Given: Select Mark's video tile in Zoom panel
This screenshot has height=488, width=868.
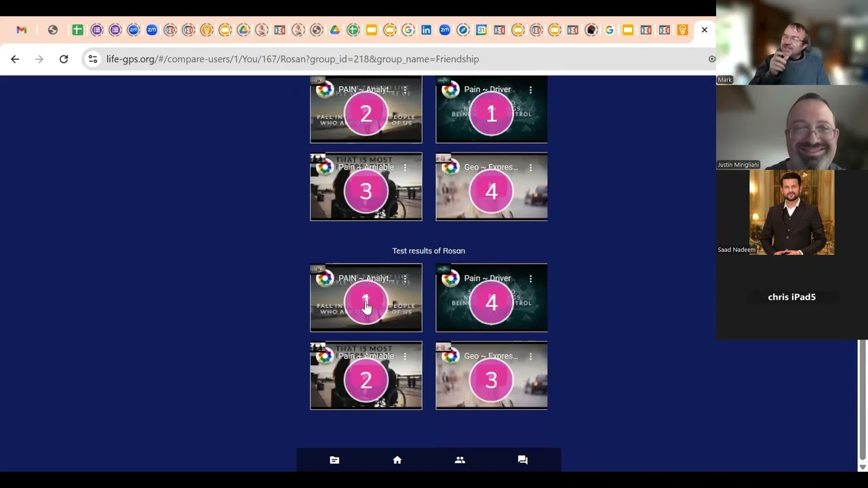Looking at the screenshot, I should (792, 42).
